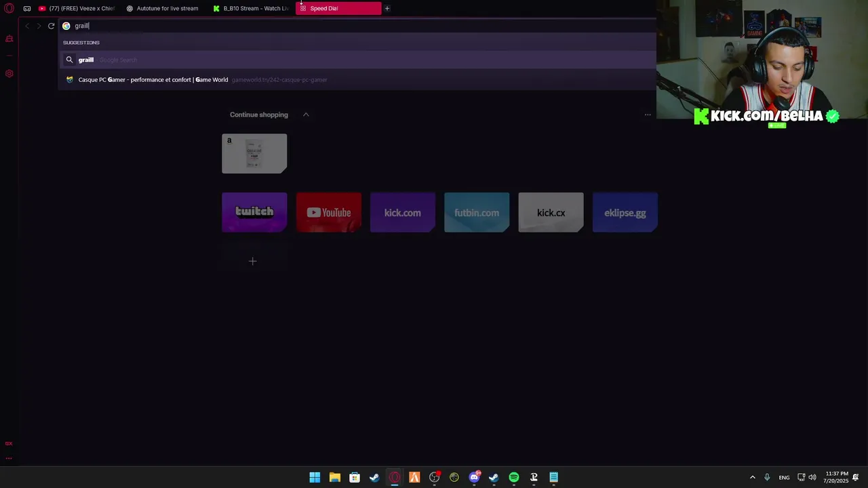Open network settings tray icon
Image resolution: width=868 pixels, height=488 pixels.
pos(801,477)
